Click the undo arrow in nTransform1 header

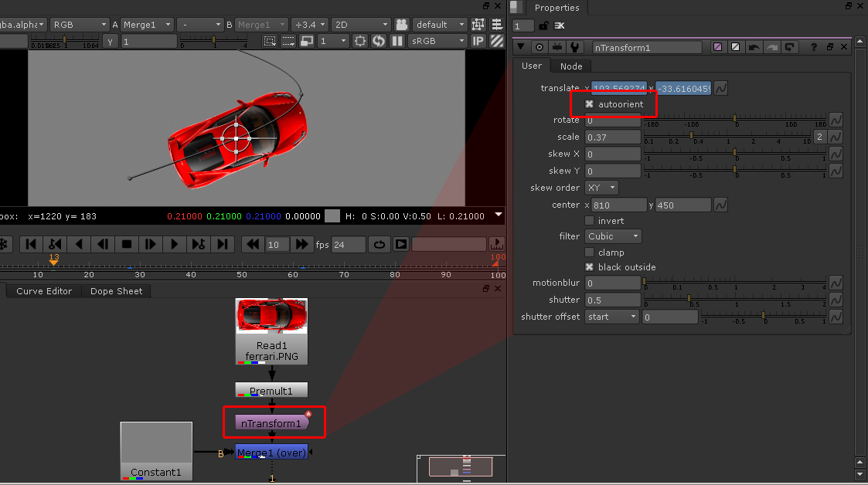click(x=754, y=47)
